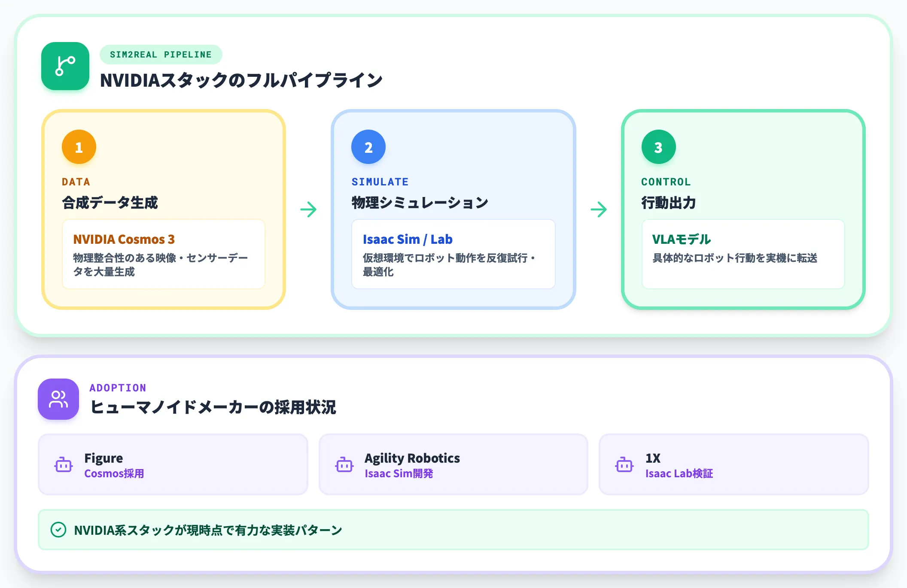907x588 pixels.
Task: Open the Isaac Sim / Lab card
Action: tap(453, 254)
